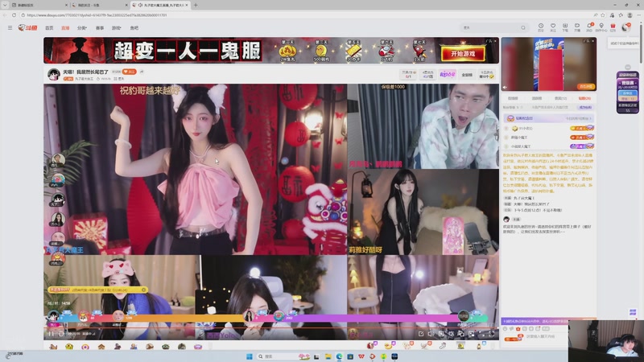
Task: Close the top banner advertisement
Action: click(x=495, y=41)
